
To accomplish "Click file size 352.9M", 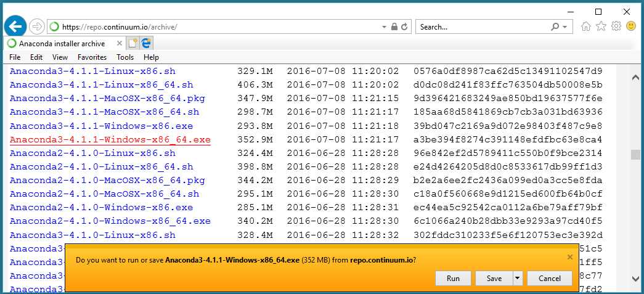I will click(255, 140).
